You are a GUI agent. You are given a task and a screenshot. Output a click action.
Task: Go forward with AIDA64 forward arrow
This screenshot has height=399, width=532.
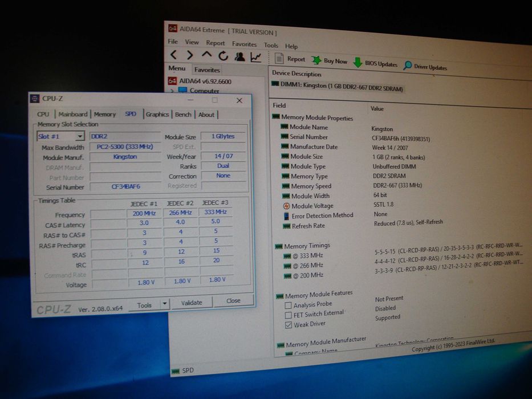[x=190, y=55]
